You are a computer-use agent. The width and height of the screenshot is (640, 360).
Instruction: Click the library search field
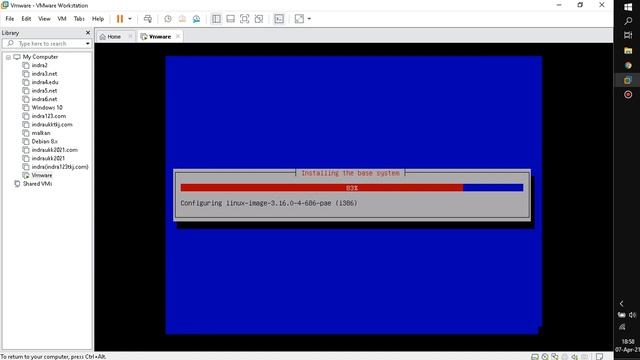click(x=46, y=43)
